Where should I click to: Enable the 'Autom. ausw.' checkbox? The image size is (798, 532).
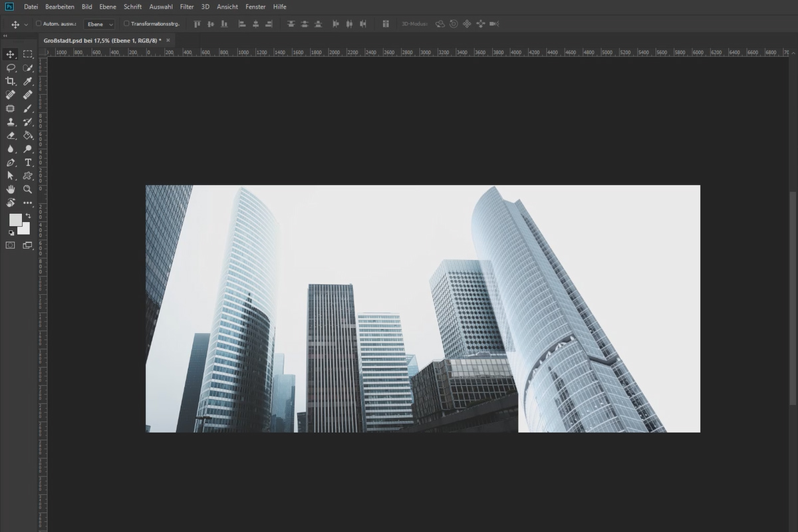(x=39, y=24)
